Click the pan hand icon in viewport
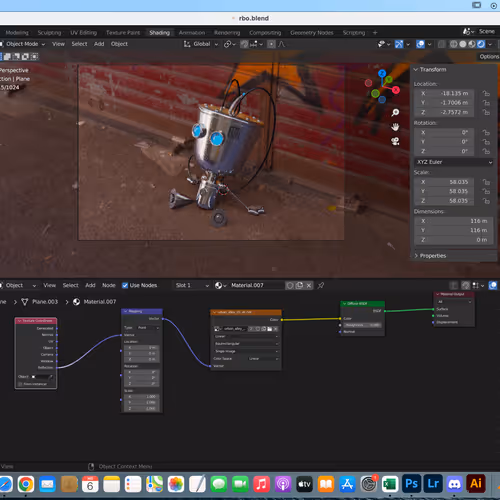 pyautogui.click(x=395, y=127)
